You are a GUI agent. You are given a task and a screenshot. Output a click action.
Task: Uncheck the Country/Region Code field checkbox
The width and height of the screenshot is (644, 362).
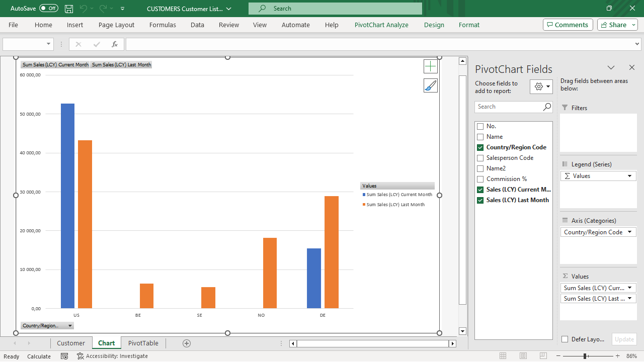pyautogui.click(x=480, y=147)
